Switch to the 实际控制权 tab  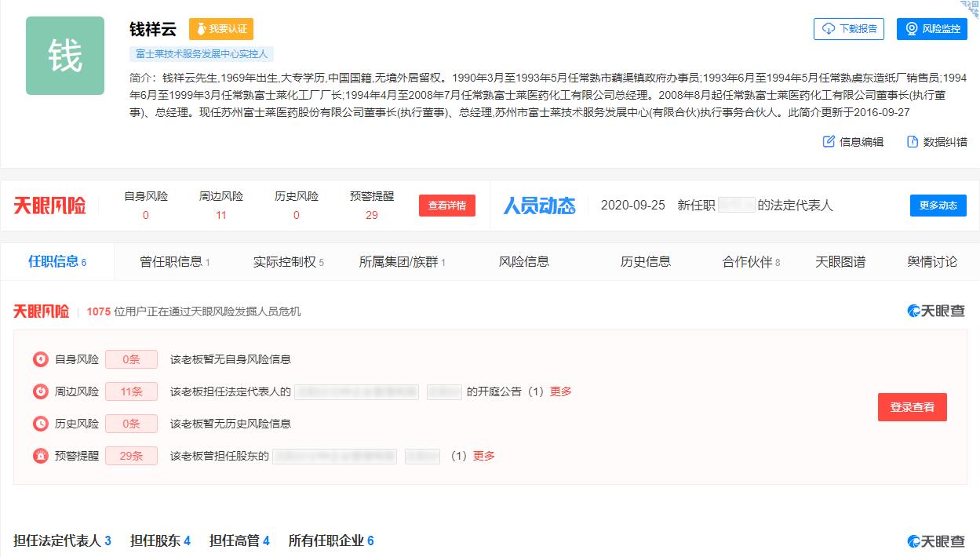(288, 262)
